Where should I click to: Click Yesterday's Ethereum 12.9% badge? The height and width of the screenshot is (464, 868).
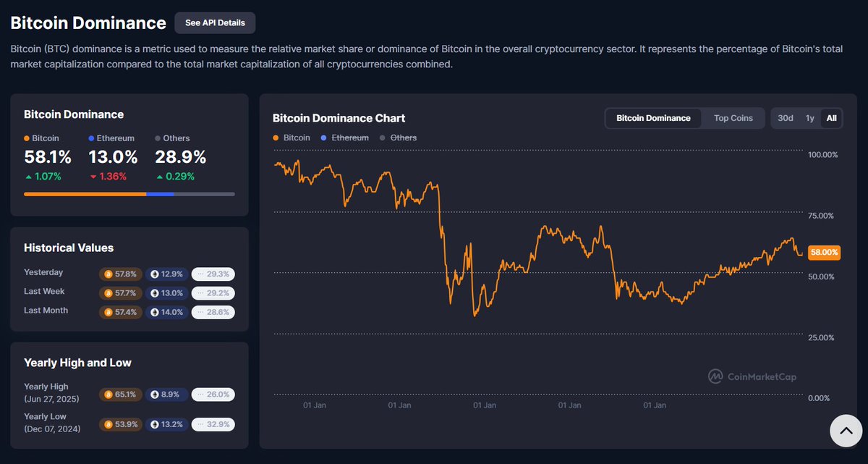click(166, 274)
